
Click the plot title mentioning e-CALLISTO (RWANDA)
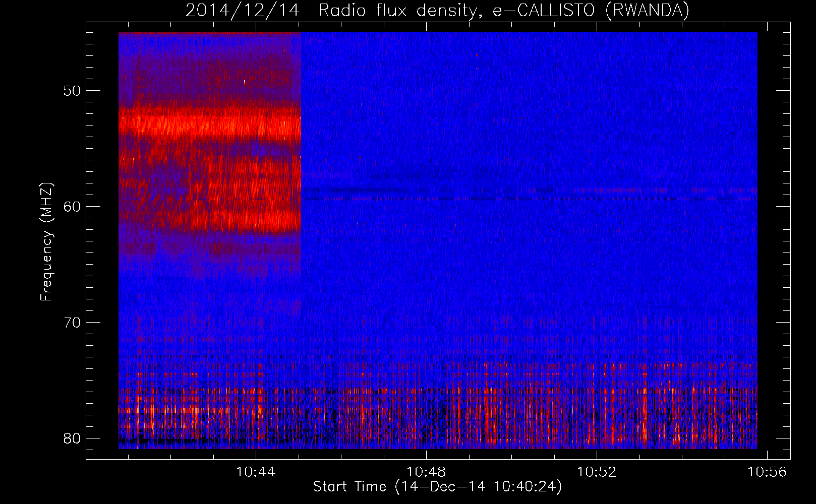pyautogui.click(x=437, y=10)
